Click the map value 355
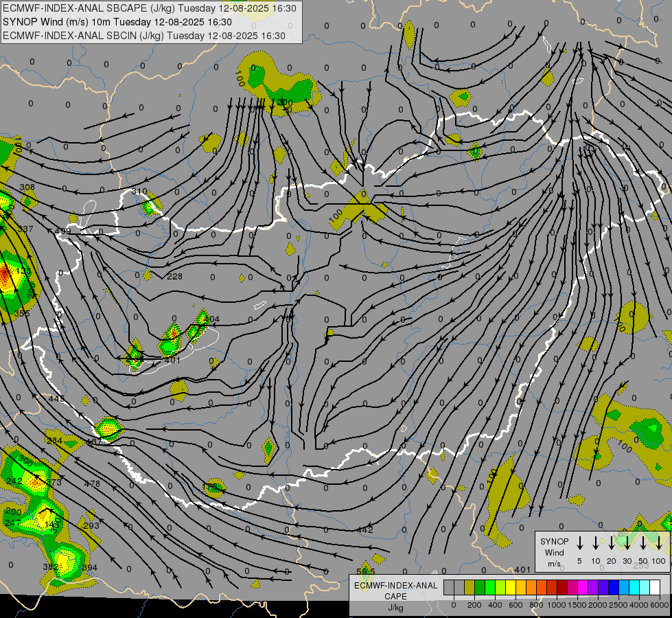 pyautogui.click(x=22, y=314)
